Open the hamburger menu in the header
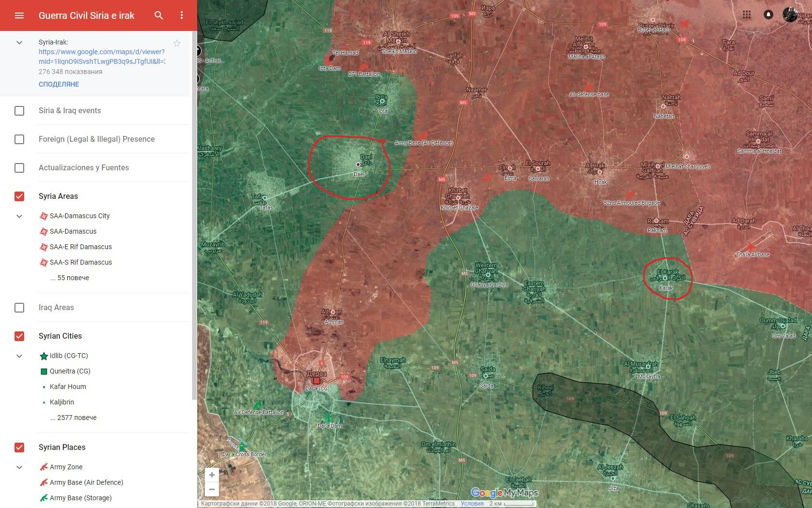The height and width of the screenshot is (508, 812). (19, 15)
